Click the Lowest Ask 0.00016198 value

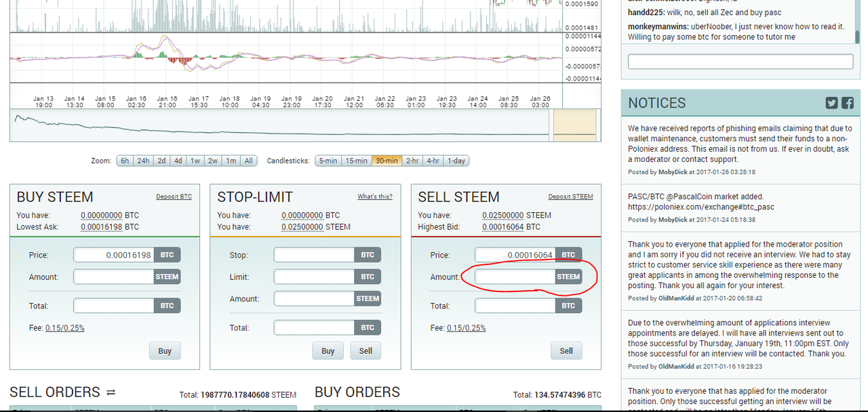tap(102, 227)
